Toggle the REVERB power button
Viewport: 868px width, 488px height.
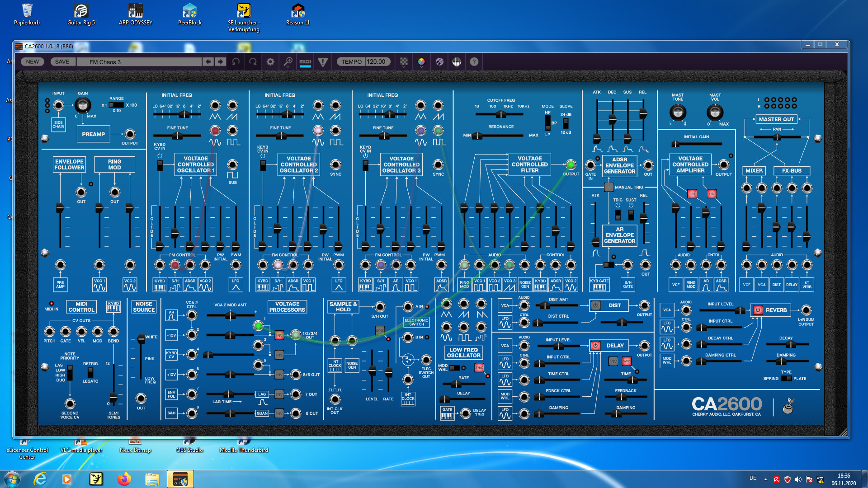point(758,310)
